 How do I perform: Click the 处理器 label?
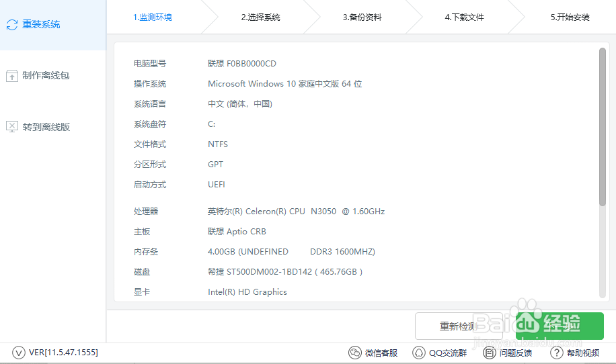(146, 212)
